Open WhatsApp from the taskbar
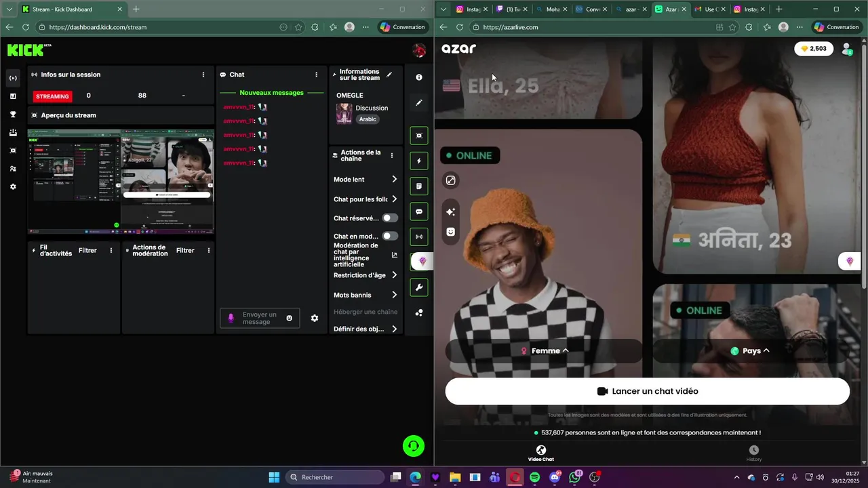Image resolution: width=868 pixels, height=488 pixels. click(575, 477)
